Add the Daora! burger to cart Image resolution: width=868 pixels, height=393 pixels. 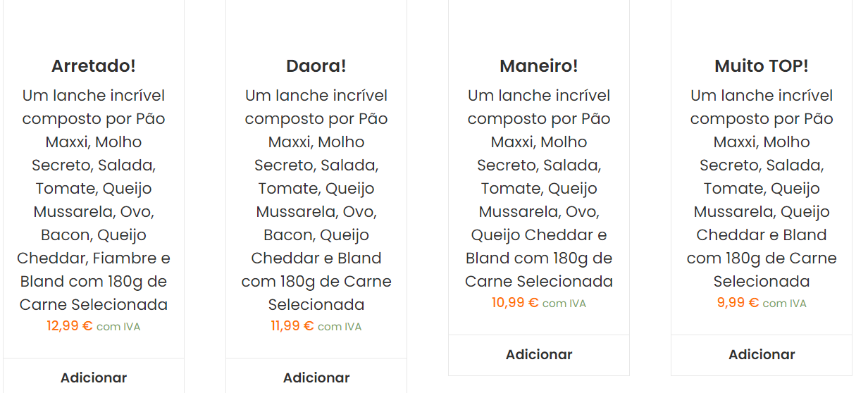point(316,378)
